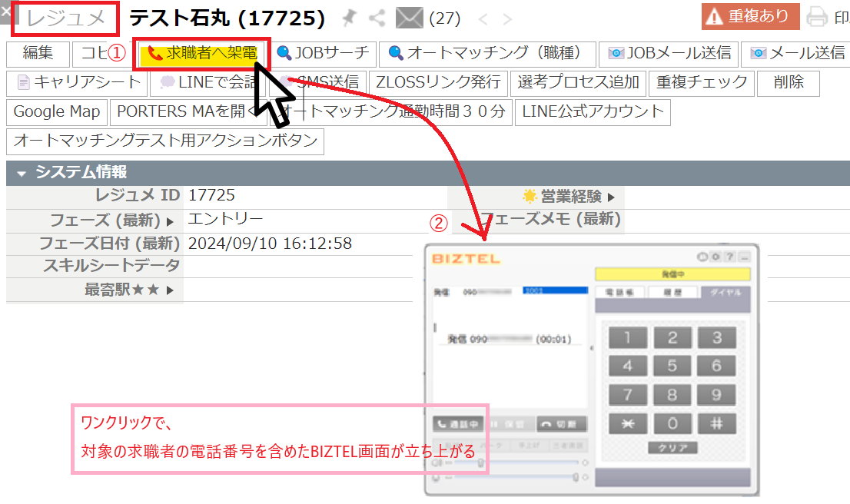Switch to BIZTEL 電話帳 tab

[619, 293]
